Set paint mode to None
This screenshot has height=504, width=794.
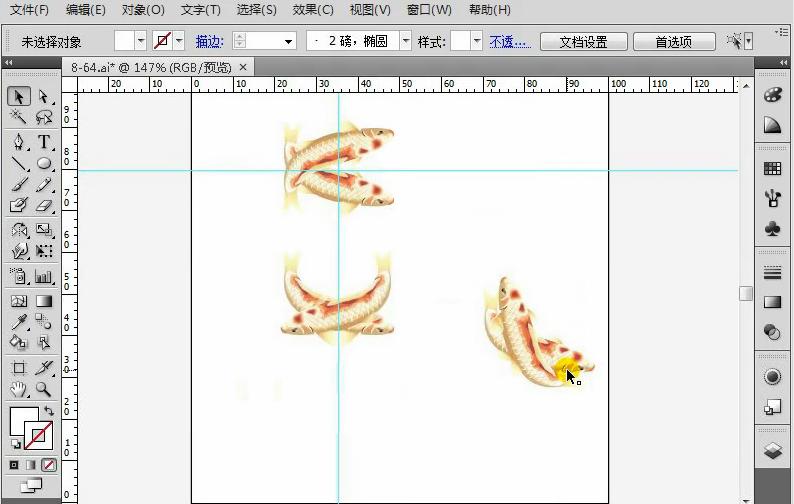pos(49,465)
